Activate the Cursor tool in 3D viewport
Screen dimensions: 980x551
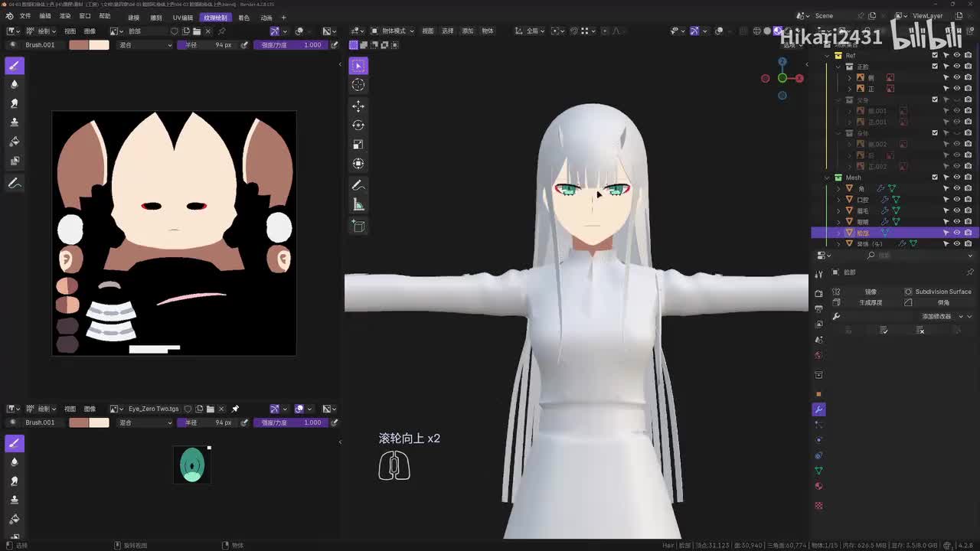pos(358,85)
